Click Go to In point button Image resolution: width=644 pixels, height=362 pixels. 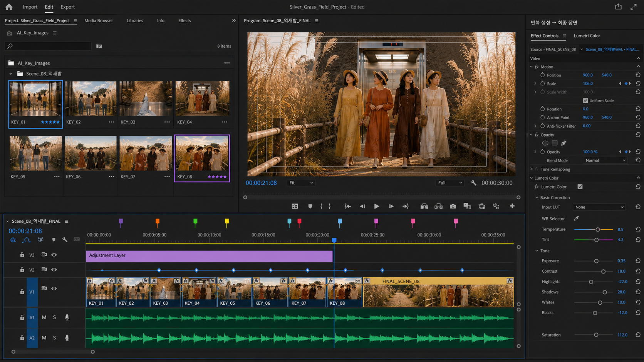(x=347, y=206)
